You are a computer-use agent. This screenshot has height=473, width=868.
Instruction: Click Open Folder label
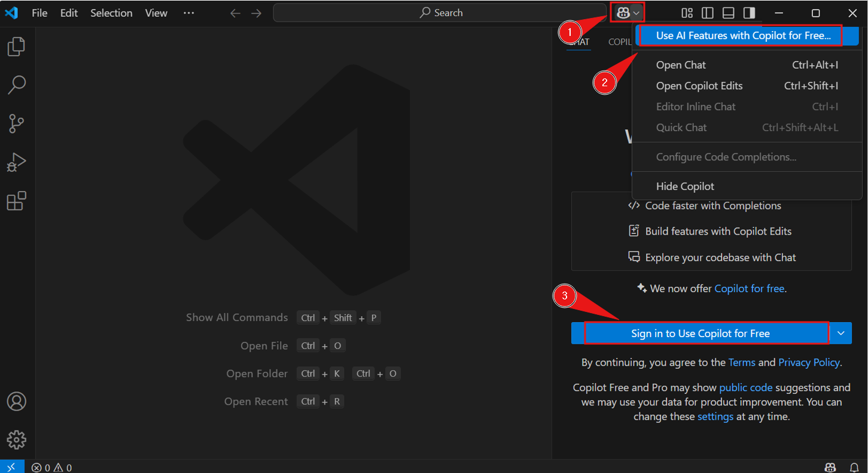coord(257,374)
